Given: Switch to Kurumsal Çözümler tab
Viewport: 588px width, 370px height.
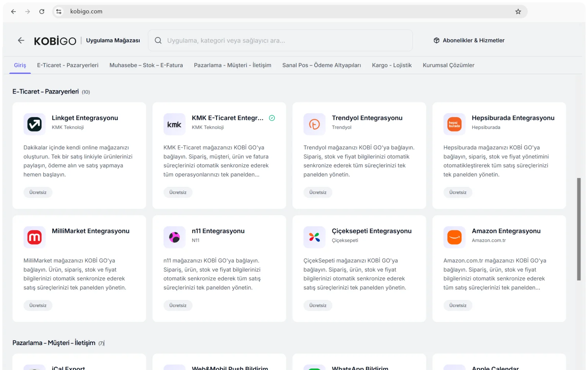Looking at the screenshot, I should coord(448,65).
